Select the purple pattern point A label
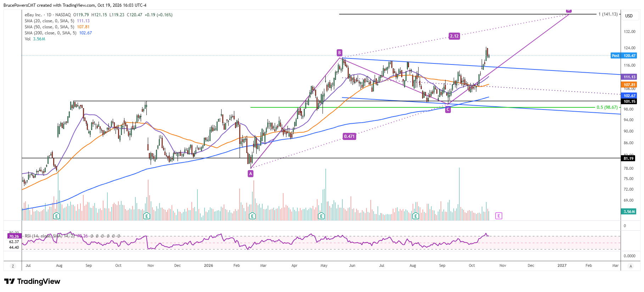The image size is (644, 292). click(251, 174)
